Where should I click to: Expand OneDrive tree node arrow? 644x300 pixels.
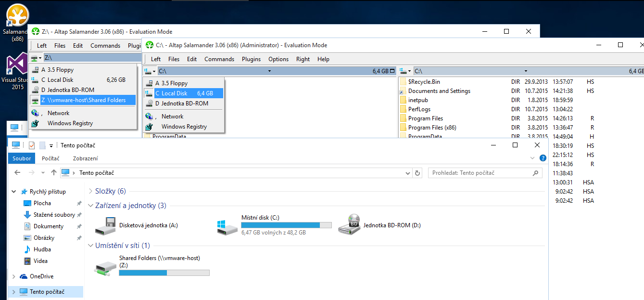(x=14, y=276)
